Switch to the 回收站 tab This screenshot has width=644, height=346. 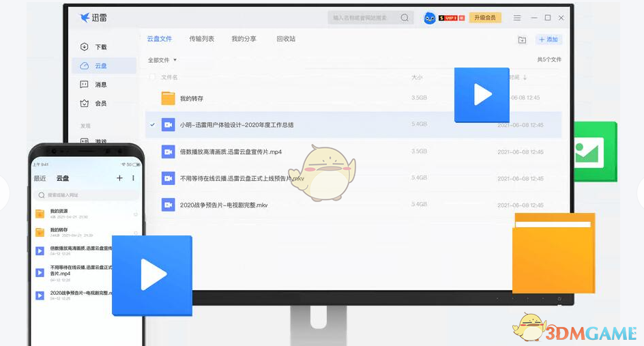286,39
